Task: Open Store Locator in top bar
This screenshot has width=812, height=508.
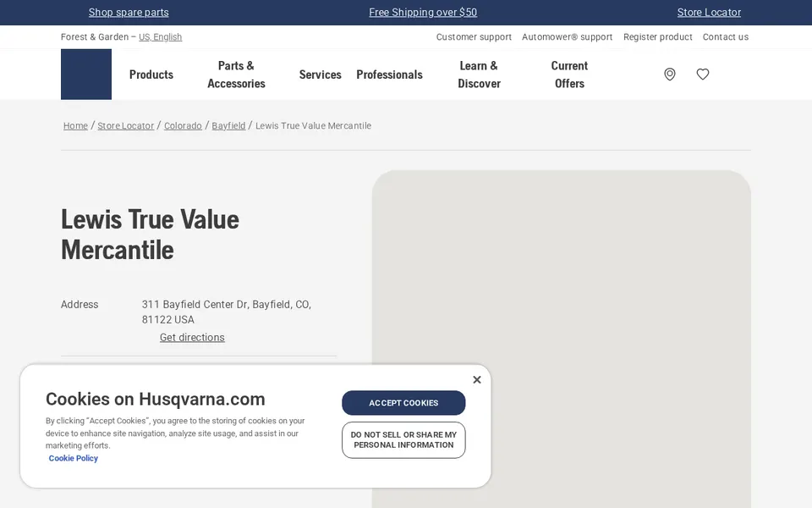Action: [x=709, y=12]
